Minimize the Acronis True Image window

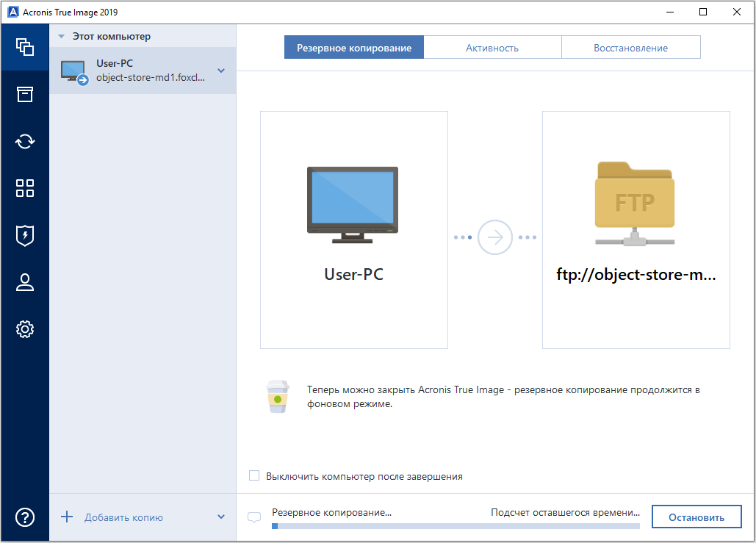(x=670, y=12)
